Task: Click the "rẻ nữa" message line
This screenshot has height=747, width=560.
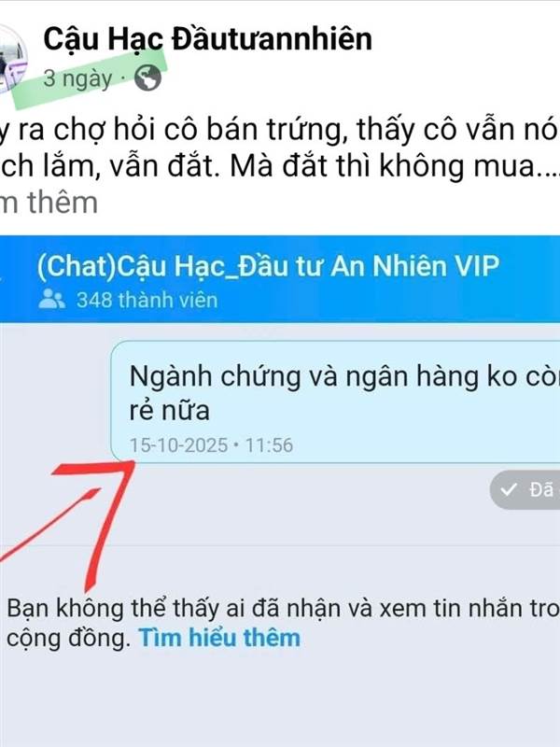Action: click(x=170, y=410)
